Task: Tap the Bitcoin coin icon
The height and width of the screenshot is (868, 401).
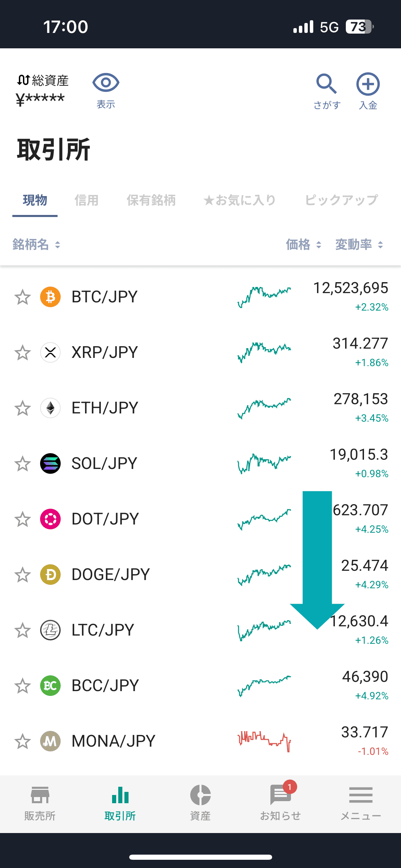Action: click(50, 297)
